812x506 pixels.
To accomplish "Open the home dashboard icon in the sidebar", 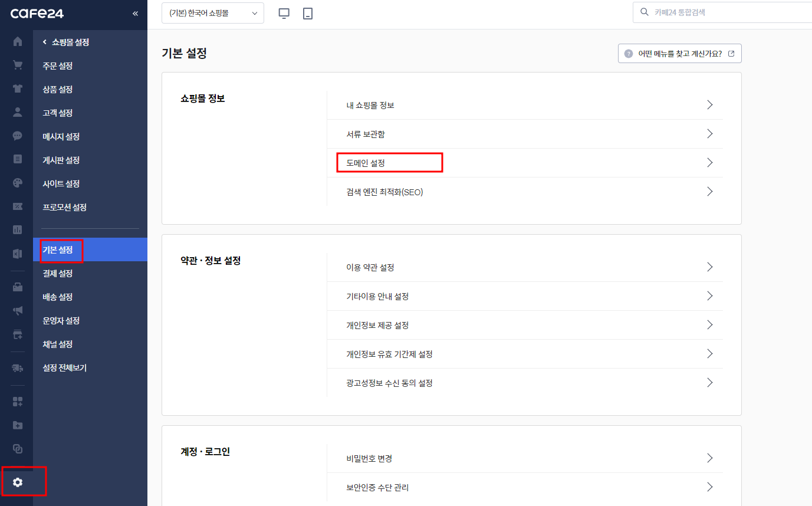I will tap(17, 41).
